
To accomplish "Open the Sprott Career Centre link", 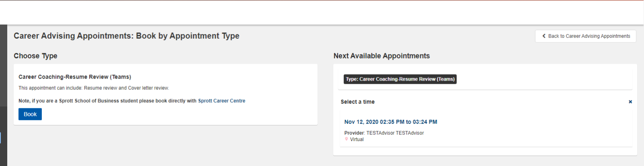I will (221, 101).
